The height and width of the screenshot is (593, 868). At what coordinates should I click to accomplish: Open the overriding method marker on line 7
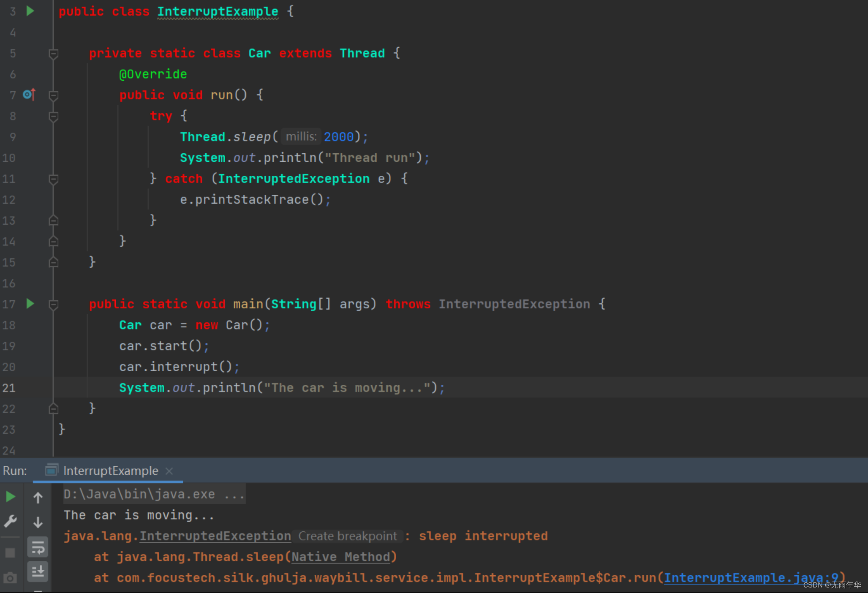29,95
